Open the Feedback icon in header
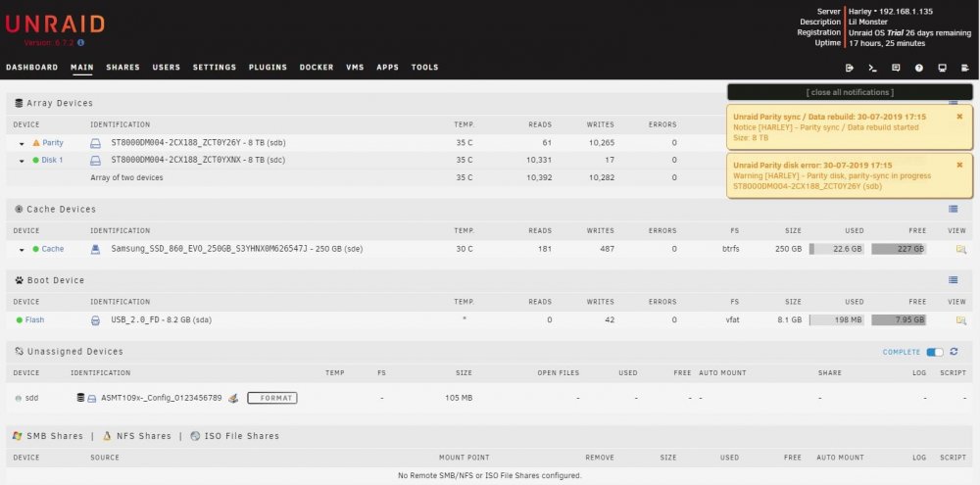The image size is (980, 485). 896,68
